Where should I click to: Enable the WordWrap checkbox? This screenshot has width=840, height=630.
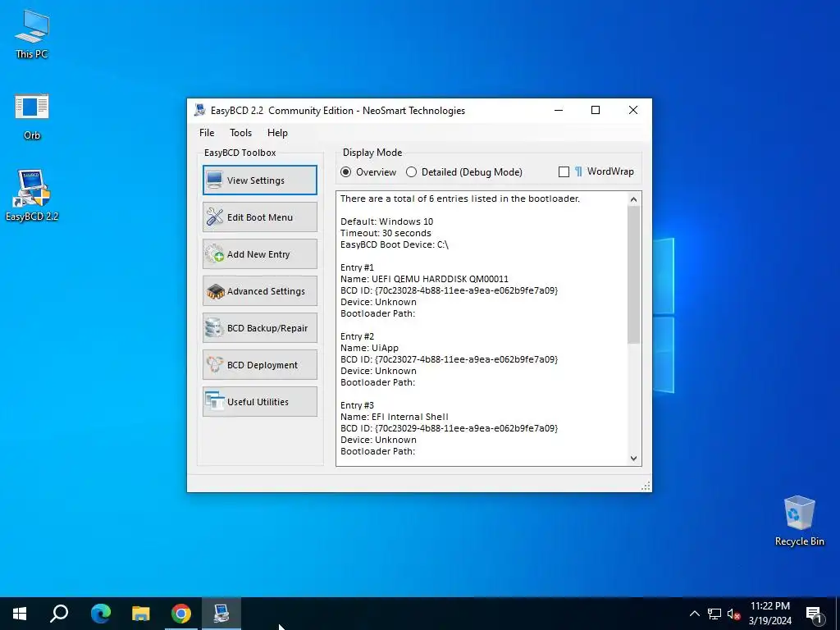[x=564, y=172]
